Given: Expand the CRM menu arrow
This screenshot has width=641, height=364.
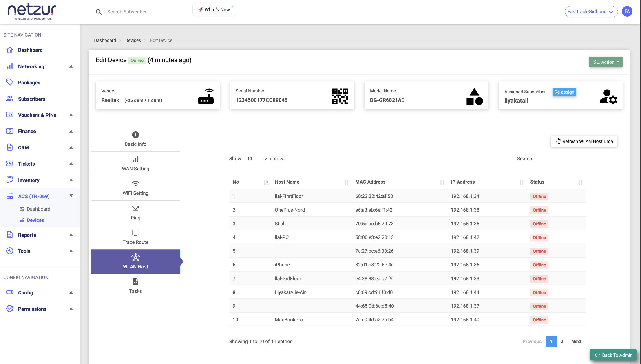Looking at the screenshot, I should point(71,147).
